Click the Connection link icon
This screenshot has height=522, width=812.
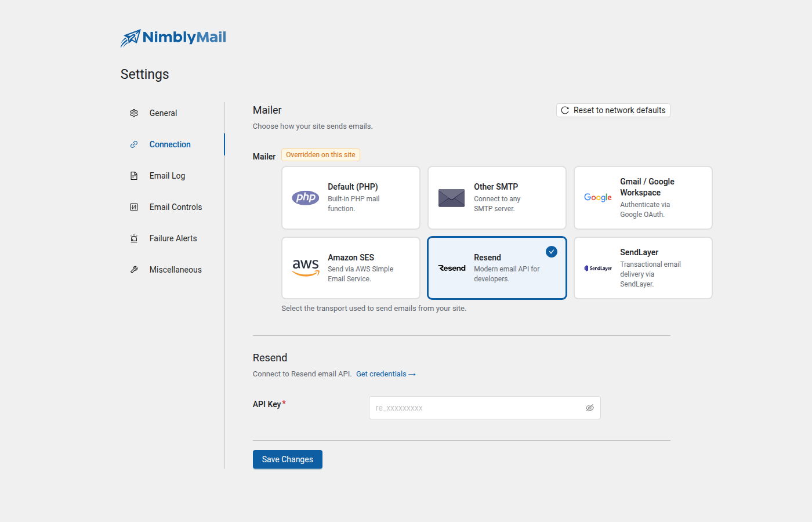click(134, 144)
